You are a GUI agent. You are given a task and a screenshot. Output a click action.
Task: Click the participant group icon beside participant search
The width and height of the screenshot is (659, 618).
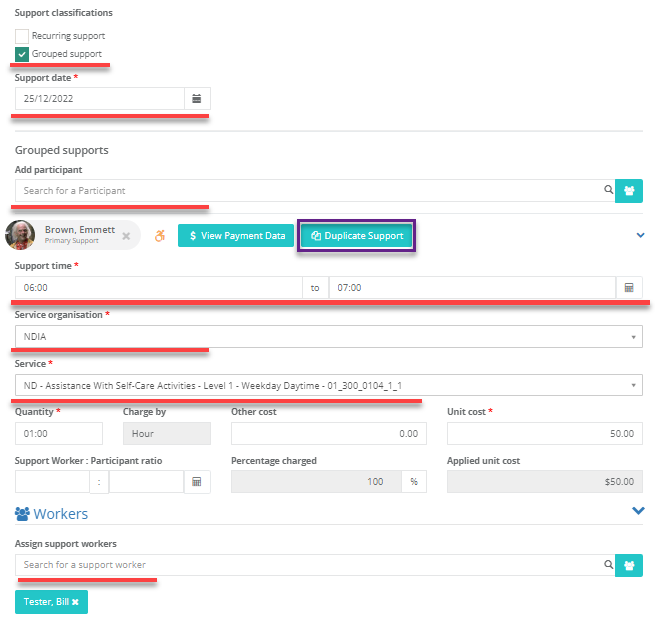(x=629, y=191)
